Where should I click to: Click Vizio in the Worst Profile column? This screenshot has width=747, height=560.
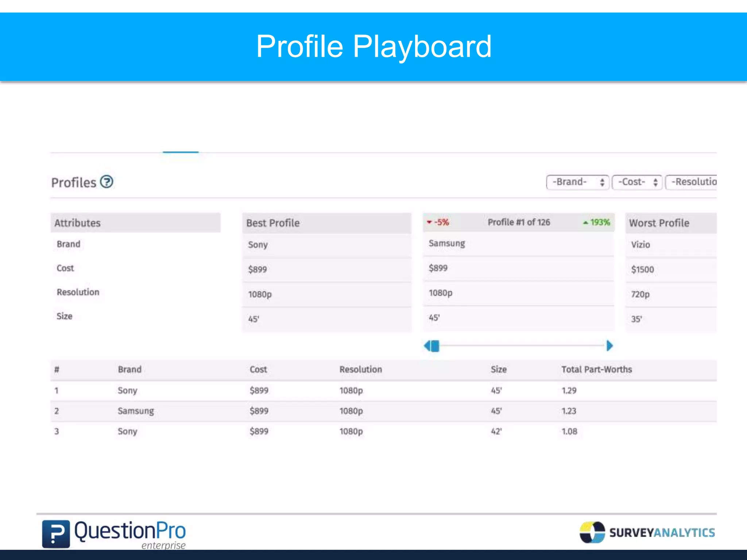point(640,245)
